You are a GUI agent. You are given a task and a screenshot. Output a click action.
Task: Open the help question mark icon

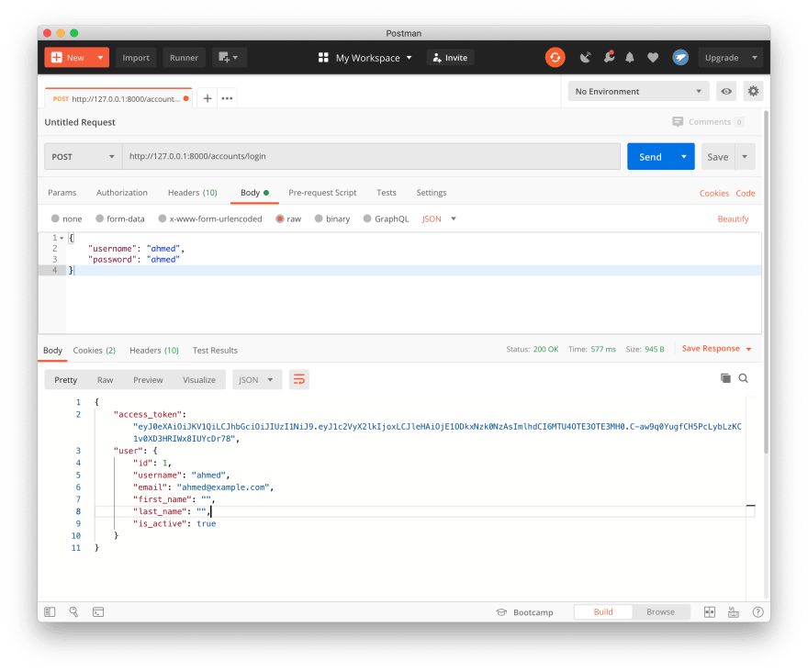click(757, 611)
